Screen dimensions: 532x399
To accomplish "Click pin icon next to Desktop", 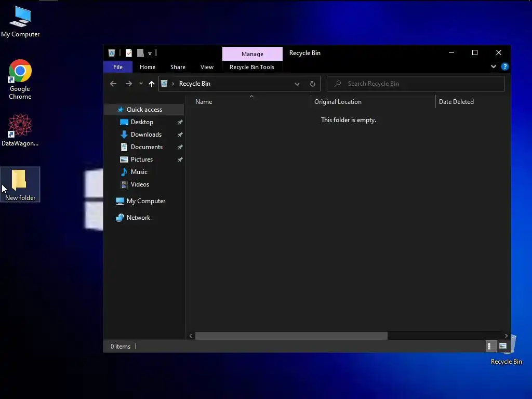I will 180,122.
